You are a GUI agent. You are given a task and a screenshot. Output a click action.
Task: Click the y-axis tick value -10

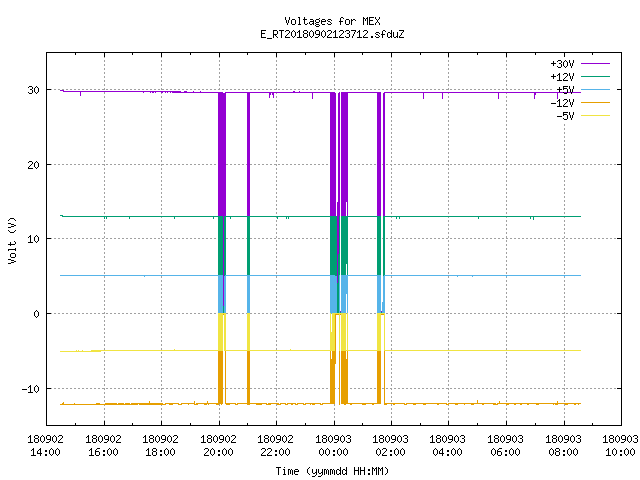coord(31,389)
